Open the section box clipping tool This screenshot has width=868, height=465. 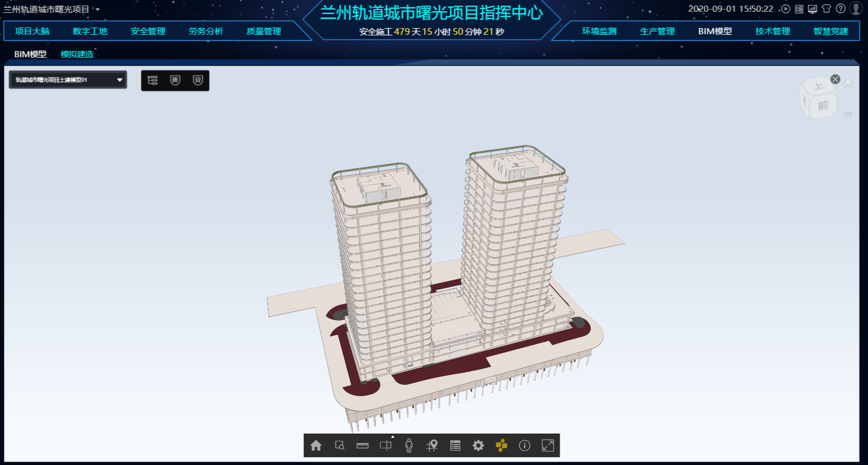pyautogui.click(x=386, y=445)
